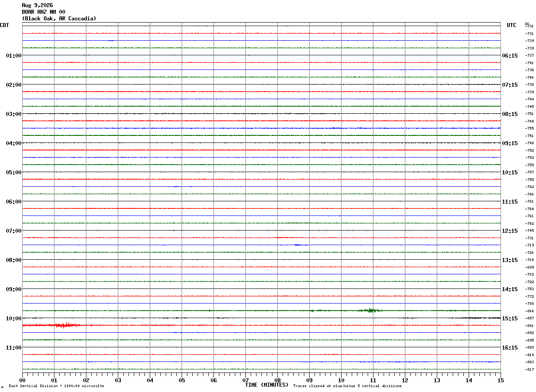Click the 03:00 CDT time label
This screenshot has height=392, width=536.
click(x=13, y=114)
